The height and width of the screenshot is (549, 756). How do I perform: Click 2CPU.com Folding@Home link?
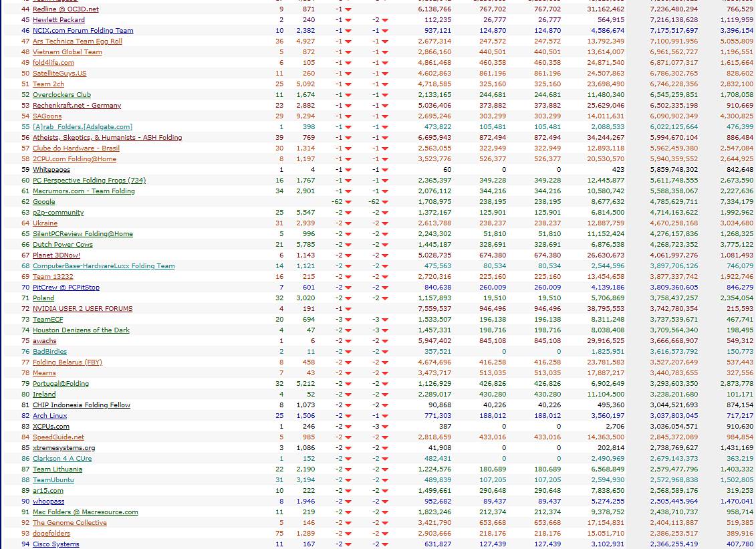coord(75,158)
